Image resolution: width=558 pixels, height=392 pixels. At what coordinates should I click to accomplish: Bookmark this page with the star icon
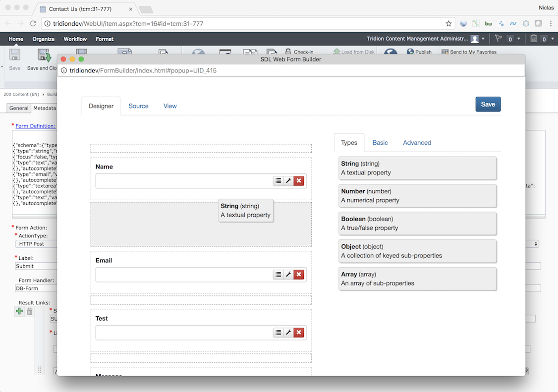pyautogui.click(x=448, y=23)
